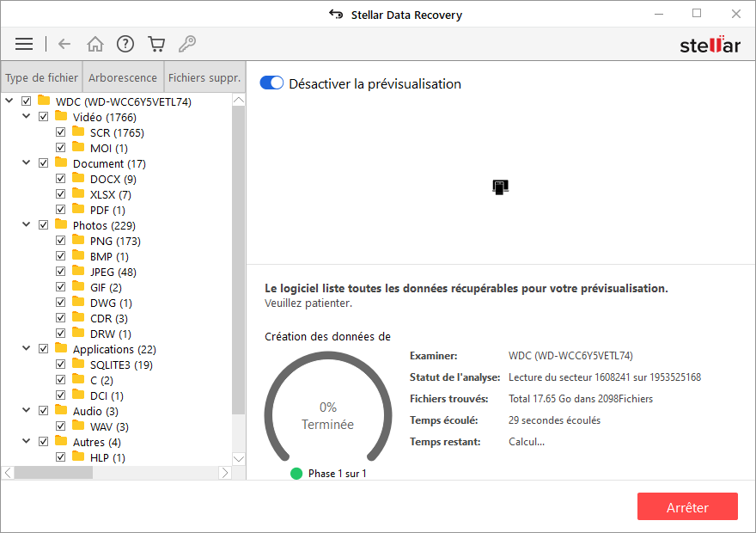The height and width of the screenshot is (533, 756).
Task: Click the CDR (3) folder icon
Action: click(x=78, y=317)
